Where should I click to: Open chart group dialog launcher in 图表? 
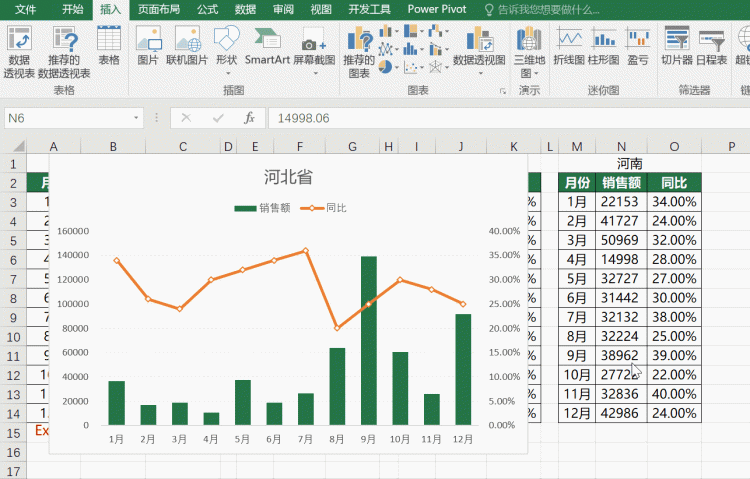[x=503, y=90]
